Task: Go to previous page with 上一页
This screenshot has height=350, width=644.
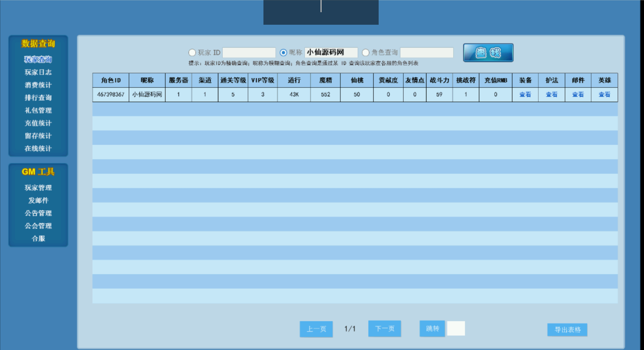Action: coord(316,329)
